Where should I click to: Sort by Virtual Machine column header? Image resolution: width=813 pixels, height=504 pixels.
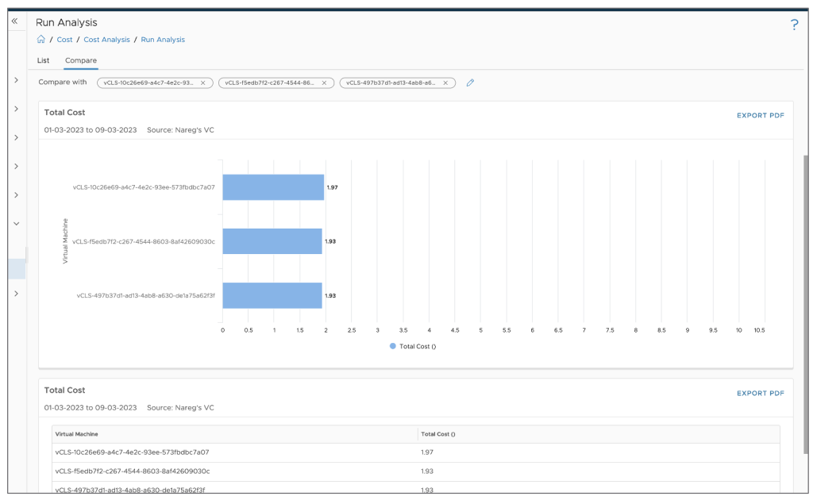point(76,434)
